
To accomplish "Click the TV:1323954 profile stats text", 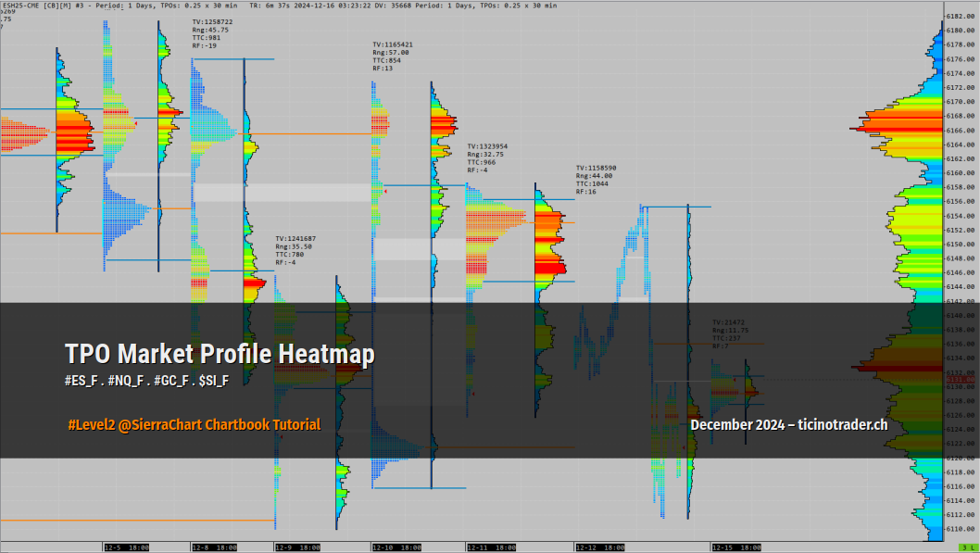I will [x=487, y=146].
